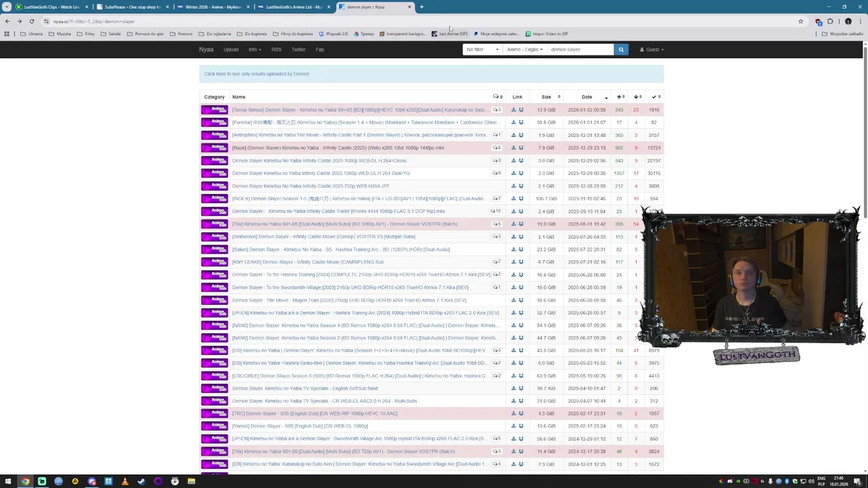The width and height of the screenshot is (868, 488).
Task: Open comments bubble for Raze Infinity Castle row
Action: (x=496, y=148)
